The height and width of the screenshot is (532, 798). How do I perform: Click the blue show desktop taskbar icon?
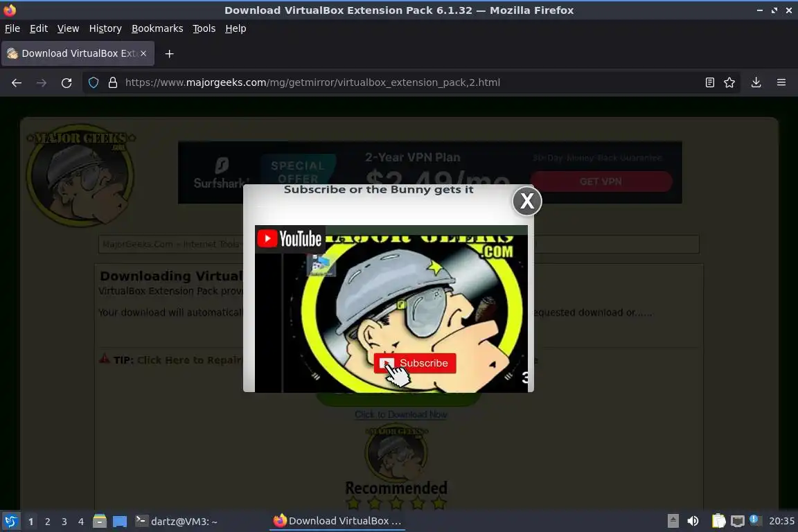[120, 522]
